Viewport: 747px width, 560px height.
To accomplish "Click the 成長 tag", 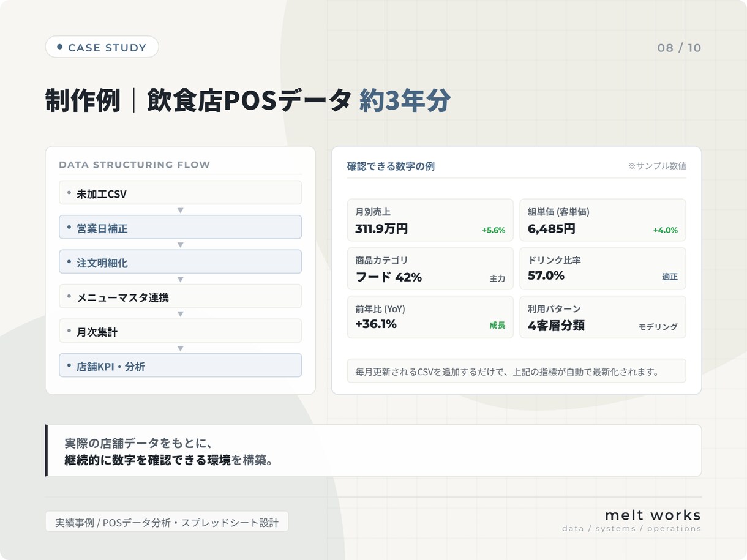I will pos(497,325).
